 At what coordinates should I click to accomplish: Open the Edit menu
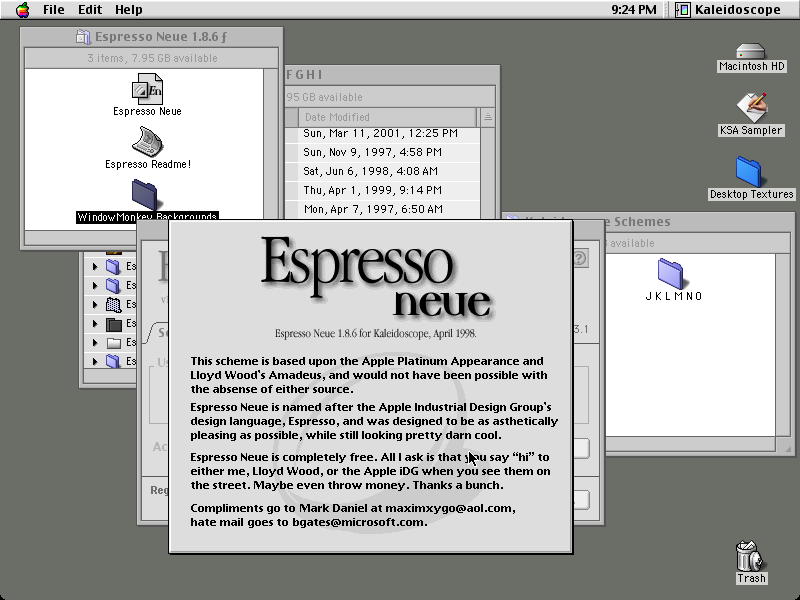90,10
